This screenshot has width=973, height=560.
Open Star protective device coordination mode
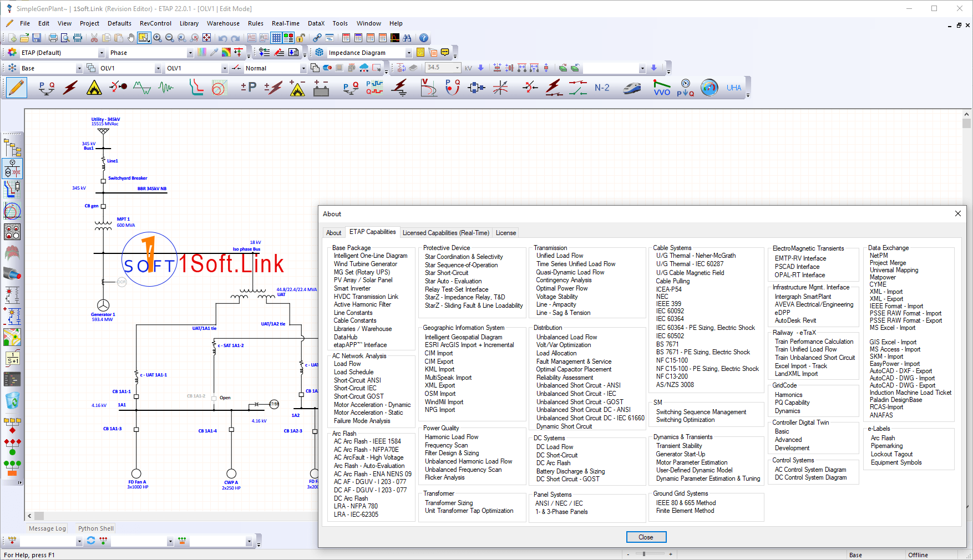click(x=195, y=88)
